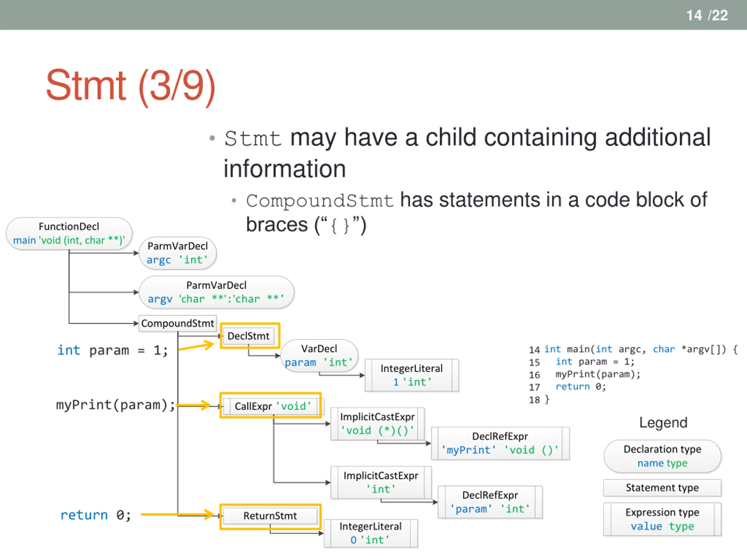The height and width of the screenshot is (560, 747).
Task: Select ImplicitCastExpr 'void (*)()' node
Action: (x=378, y=423)
